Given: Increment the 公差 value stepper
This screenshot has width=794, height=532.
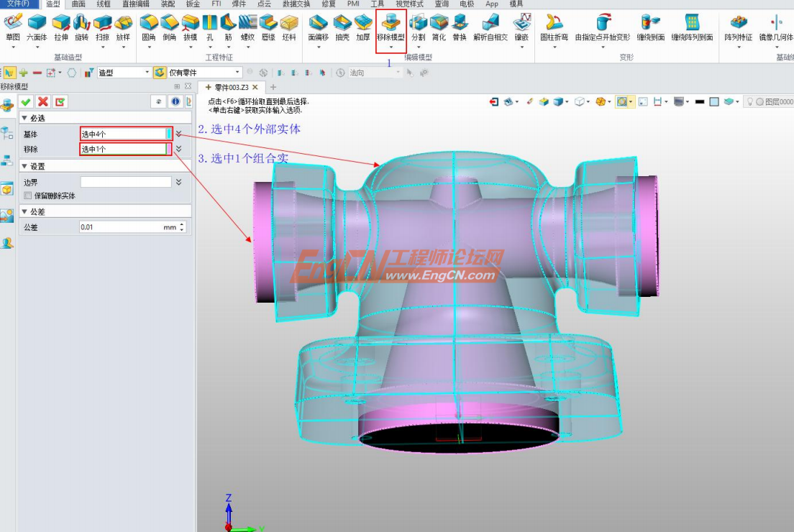Looking at the screenshot, I should coord(181,224).
